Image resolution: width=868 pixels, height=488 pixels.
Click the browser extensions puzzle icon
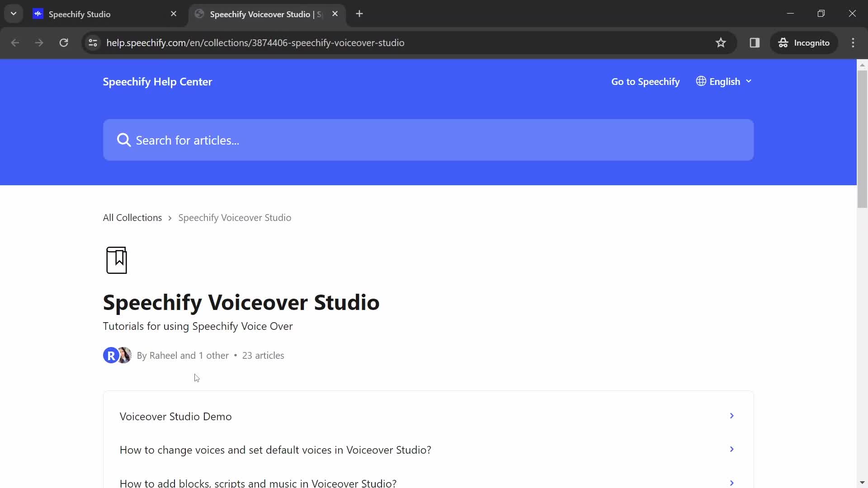[755, 42]
